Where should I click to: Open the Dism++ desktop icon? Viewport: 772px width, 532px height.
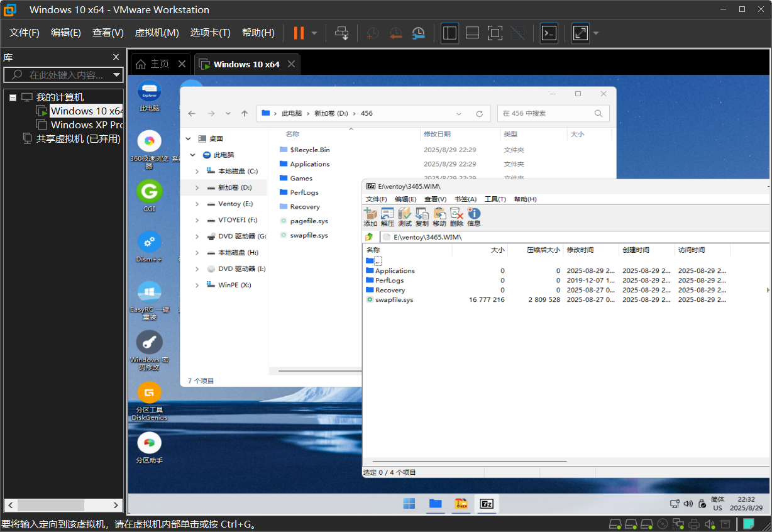pos(149,247)
